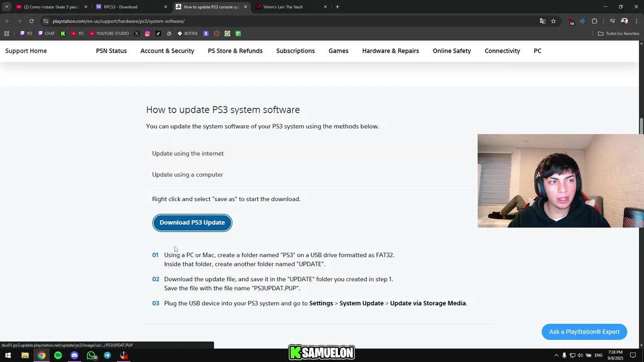The image size is (644, 362).
Task: Open the Google Drive bookmark
Action: point(169,34)
